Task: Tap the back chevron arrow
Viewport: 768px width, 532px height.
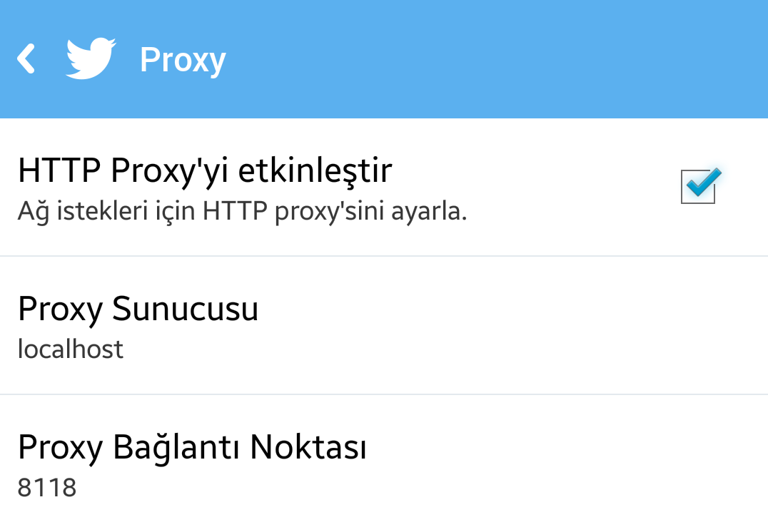Action: pos(26,58)
